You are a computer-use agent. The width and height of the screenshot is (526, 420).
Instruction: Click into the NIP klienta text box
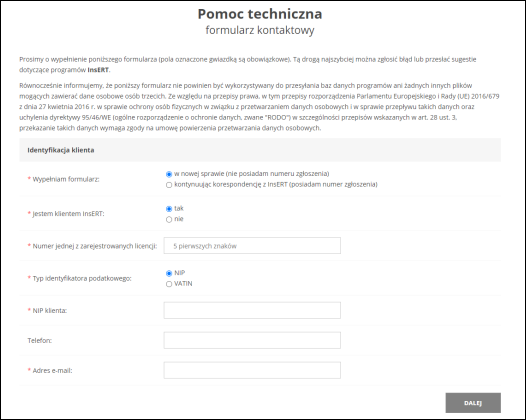pos(252,310)
